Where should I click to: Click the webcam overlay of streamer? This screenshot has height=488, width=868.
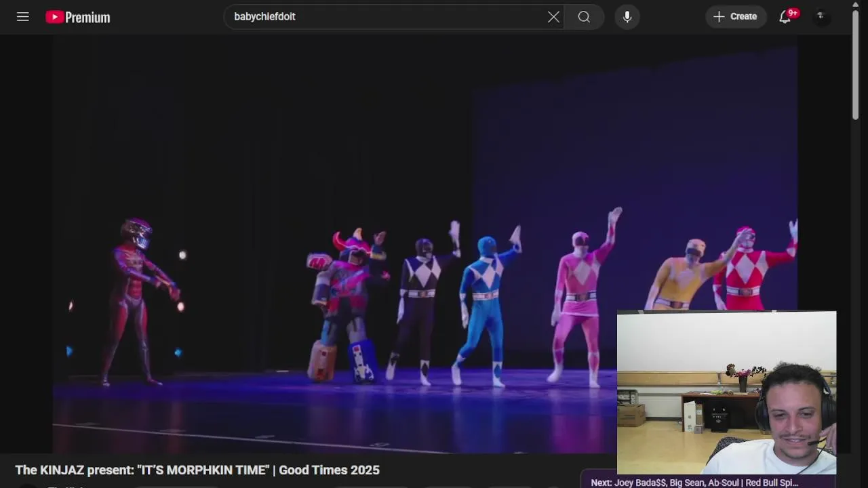tap(727, 393)
